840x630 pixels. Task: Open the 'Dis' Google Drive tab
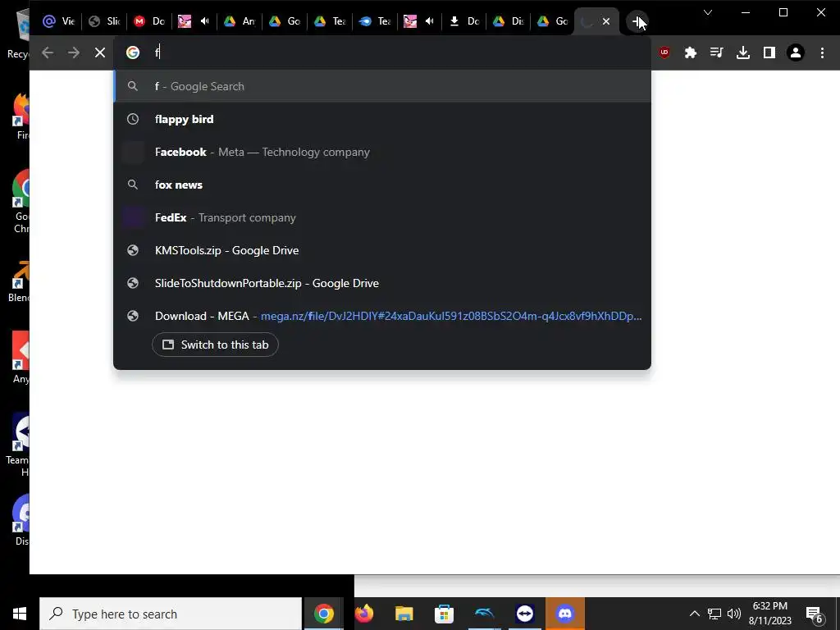tap(509, 21)
